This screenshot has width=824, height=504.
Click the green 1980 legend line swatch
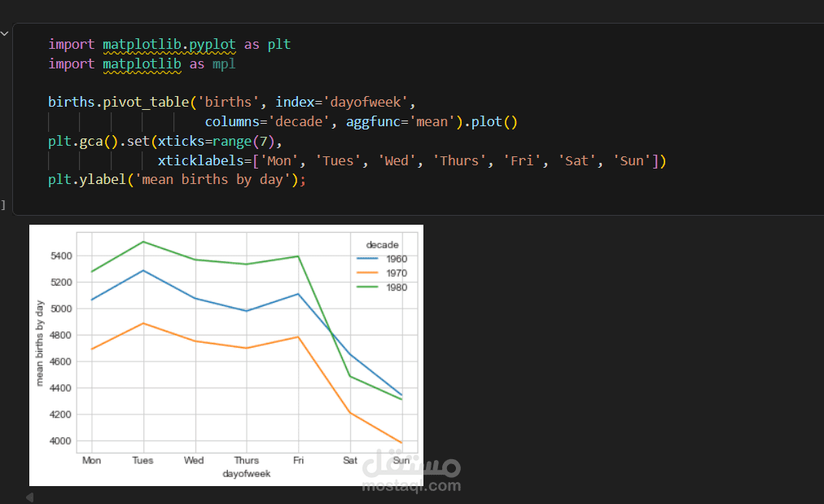point(367,287)
